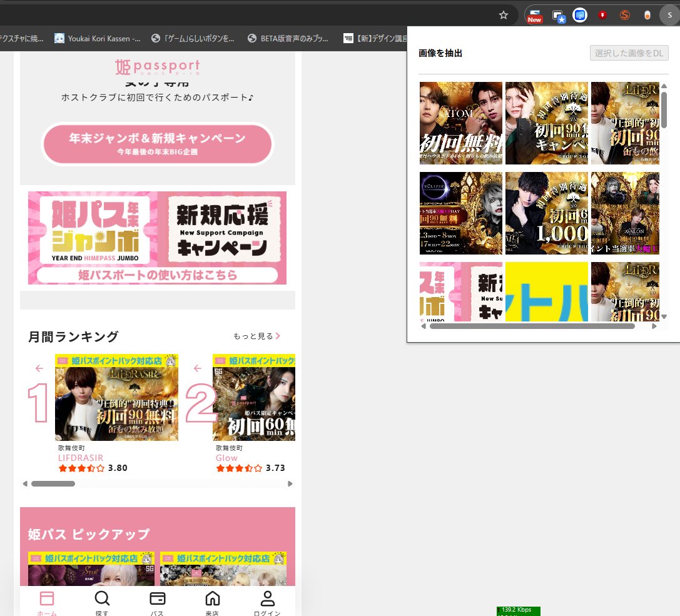
Task: Tap the 探す magnifying glass search icon
Action: pos(102,598)
